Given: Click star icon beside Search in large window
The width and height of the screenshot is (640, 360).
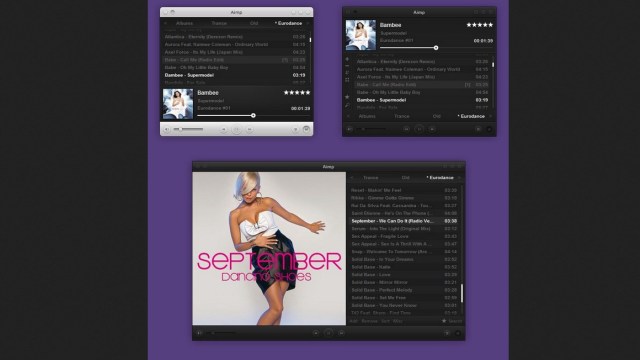Looking at the screenshot, I should point(444,321).
